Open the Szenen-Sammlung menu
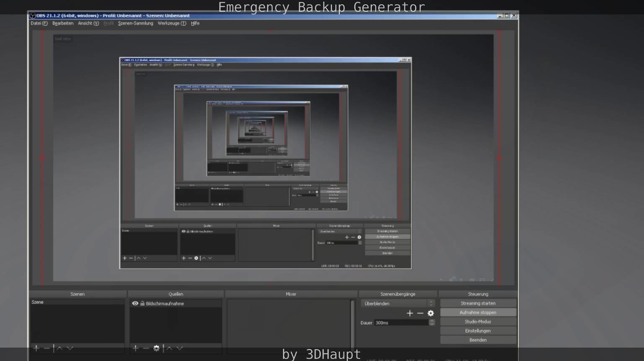 point(135,23)
